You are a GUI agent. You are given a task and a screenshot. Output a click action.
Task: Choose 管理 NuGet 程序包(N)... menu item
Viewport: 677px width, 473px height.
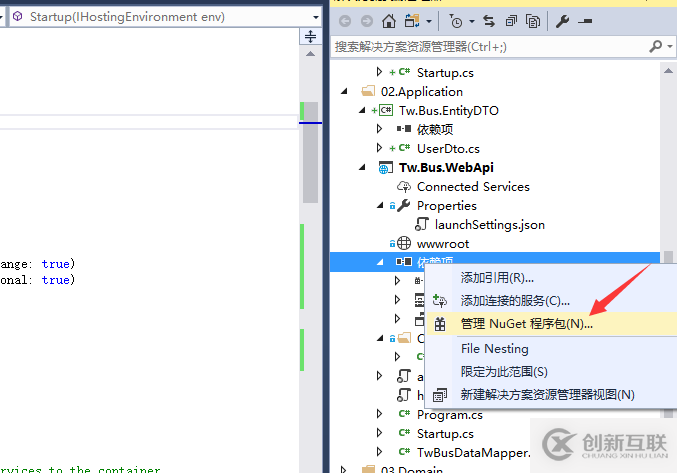pyautogui.click(x=526, y=324)
